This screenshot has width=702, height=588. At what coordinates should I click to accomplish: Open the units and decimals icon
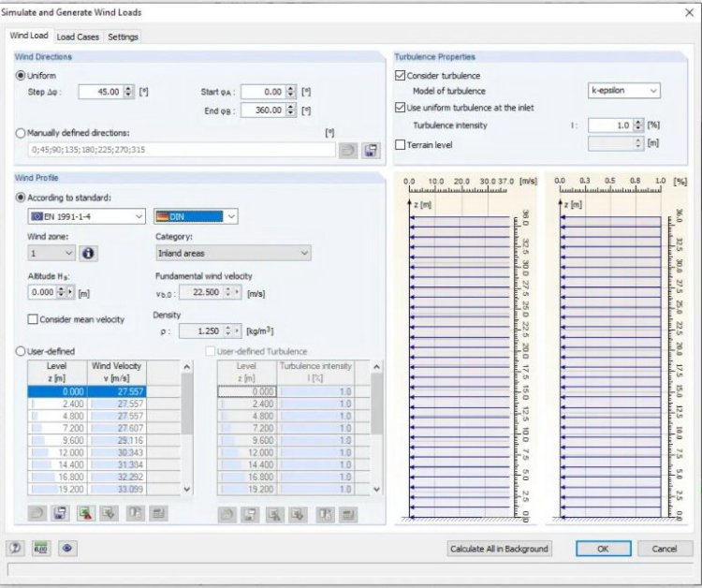[41, 549]
